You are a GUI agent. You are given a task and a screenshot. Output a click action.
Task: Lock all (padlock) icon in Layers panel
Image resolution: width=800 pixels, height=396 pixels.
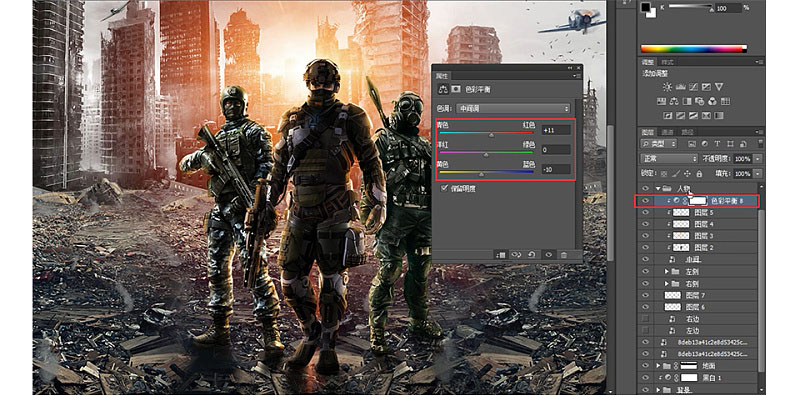point(699,174)
